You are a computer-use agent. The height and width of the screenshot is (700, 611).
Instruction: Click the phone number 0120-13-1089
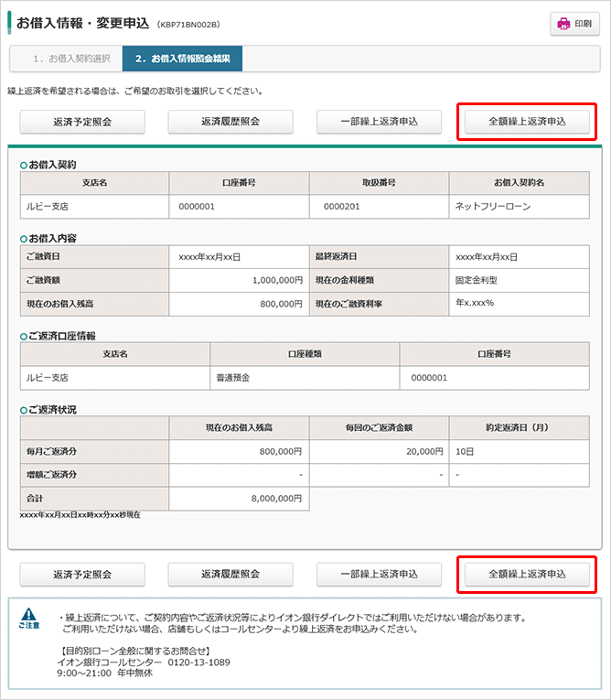[x=199, y=662]
